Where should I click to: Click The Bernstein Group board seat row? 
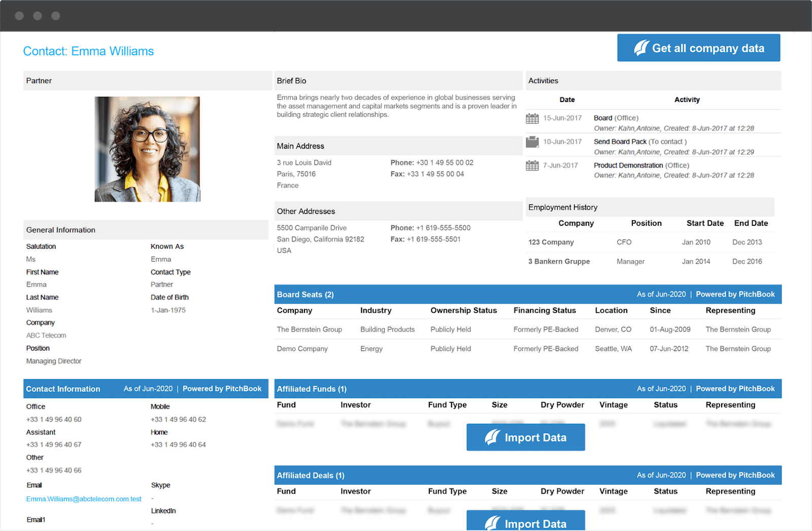click(x=310, y=329)
